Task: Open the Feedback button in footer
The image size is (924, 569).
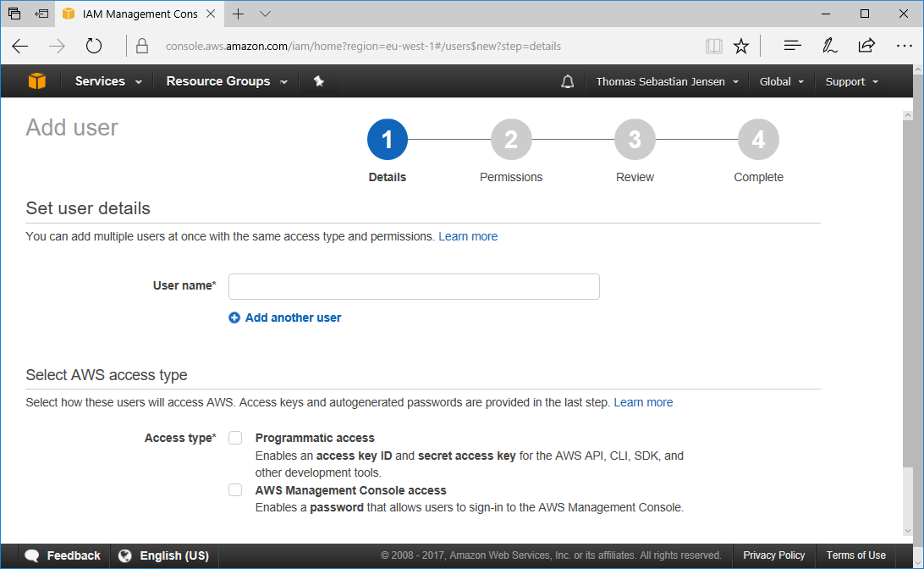Action: pos(63,555)
